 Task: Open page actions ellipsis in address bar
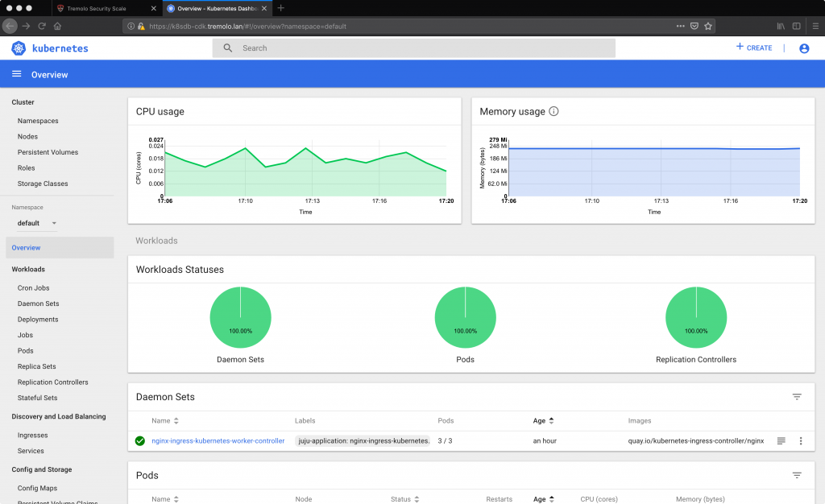point(680,26)
